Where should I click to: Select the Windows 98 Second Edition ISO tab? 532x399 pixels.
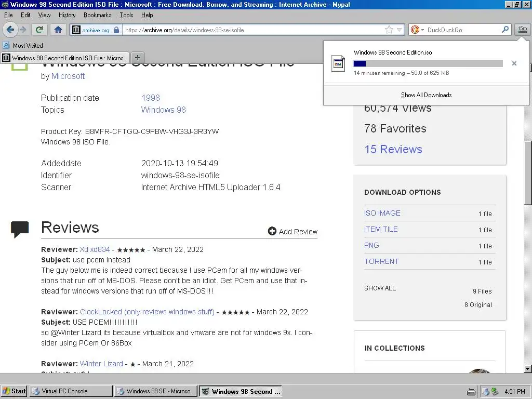click(x=65, y=58)
